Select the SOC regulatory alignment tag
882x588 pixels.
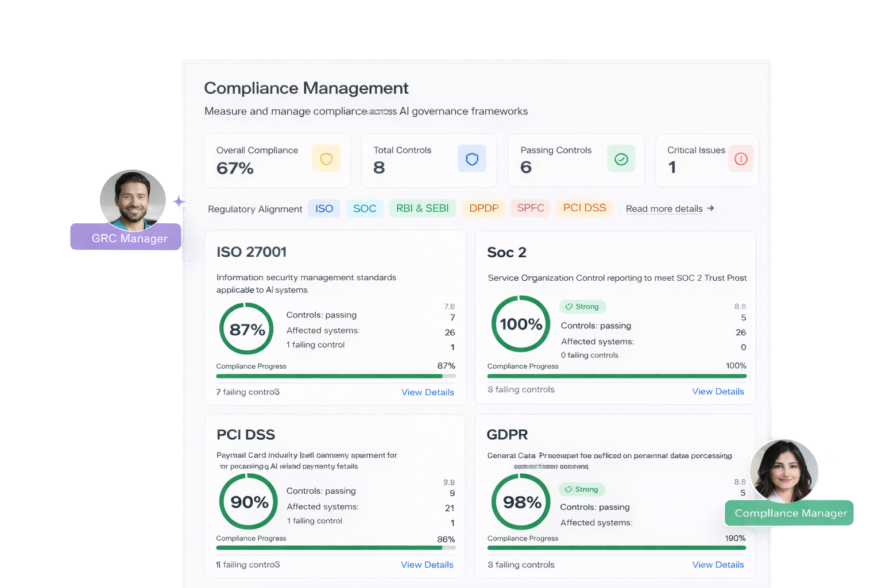365,208
